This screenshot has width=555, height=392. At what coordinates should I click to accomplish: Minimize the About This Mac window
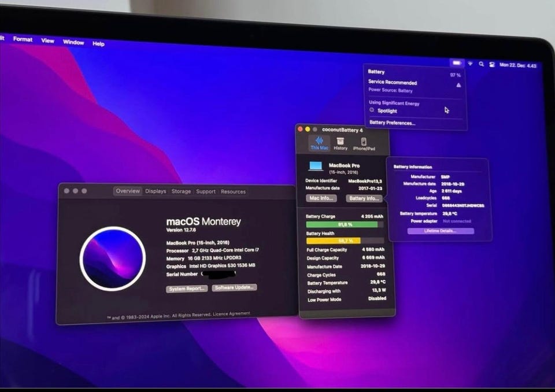coord(75,191)
